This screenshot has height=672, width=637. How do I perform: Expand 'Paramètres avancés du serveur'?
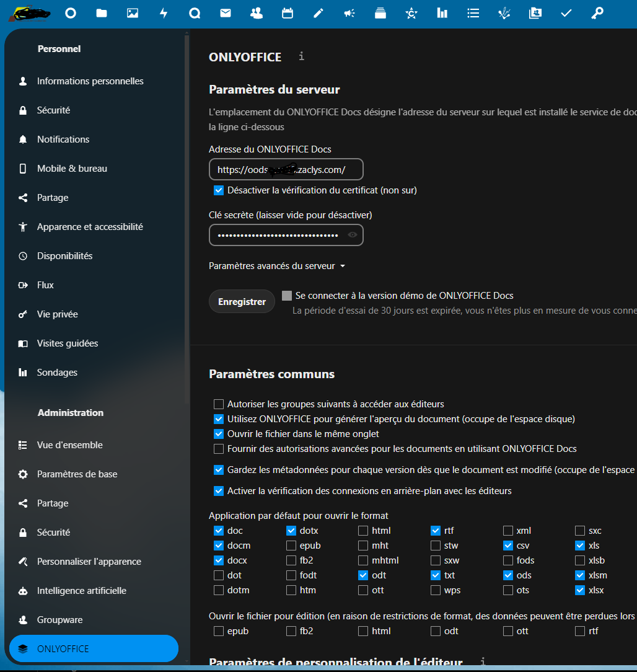[277, 266]
